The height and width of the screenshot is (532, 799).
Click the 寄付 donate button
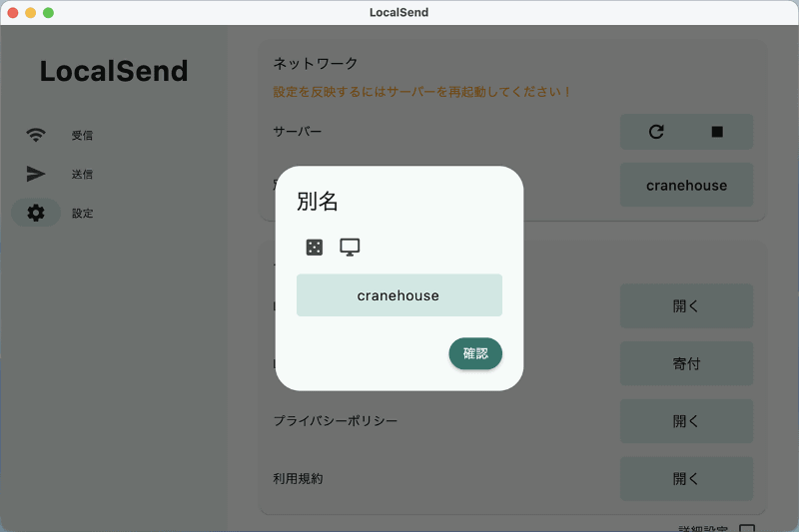[686, 363]
